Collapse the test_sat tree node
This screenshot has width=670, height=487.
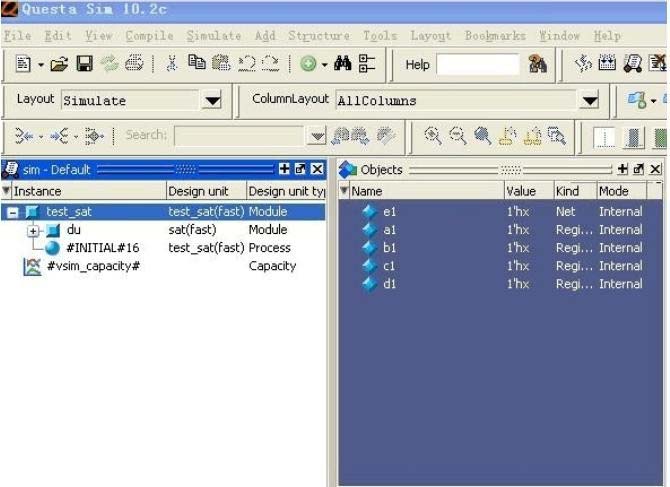click(13, 212)
